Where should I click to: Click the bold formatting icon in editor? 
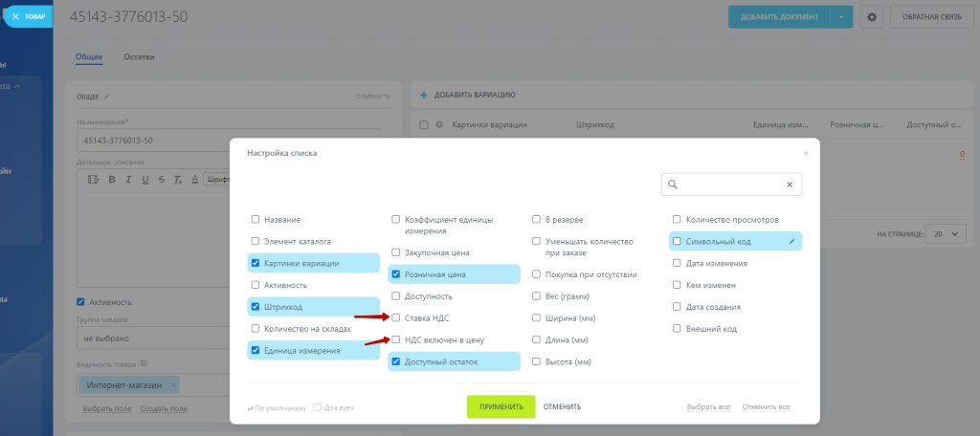[x=111, y=180]
